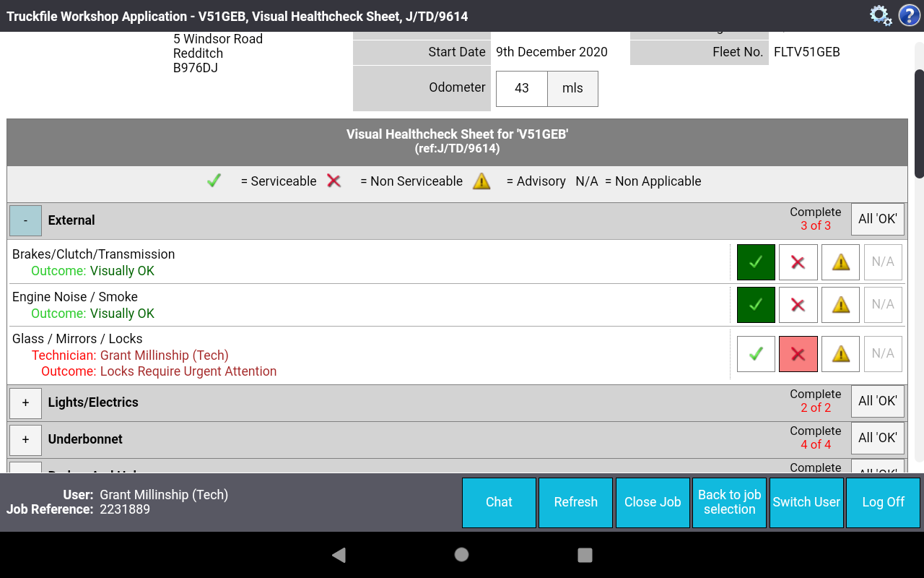Click the postcode B976DJ
The width and height of the screenshot is (924, 578).
[x=196, y=68]
